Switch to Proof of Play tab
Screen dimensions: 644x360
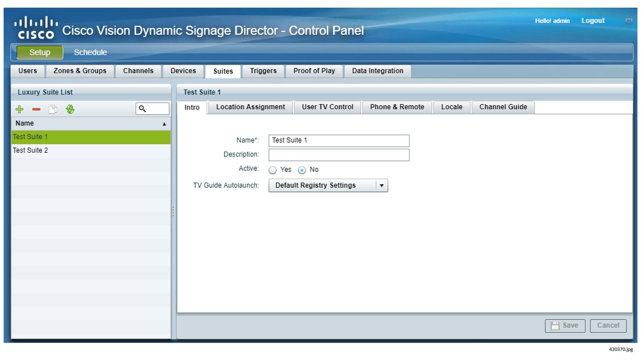314,71
